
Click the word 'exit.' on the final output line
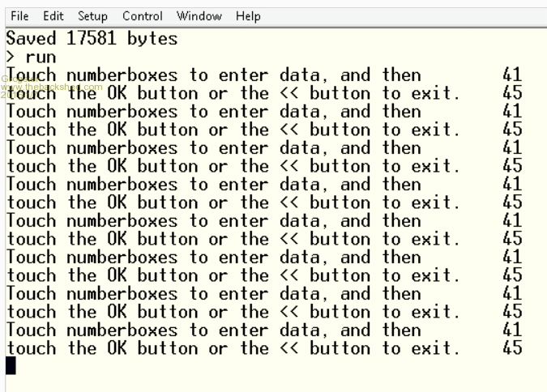[436, 348]
